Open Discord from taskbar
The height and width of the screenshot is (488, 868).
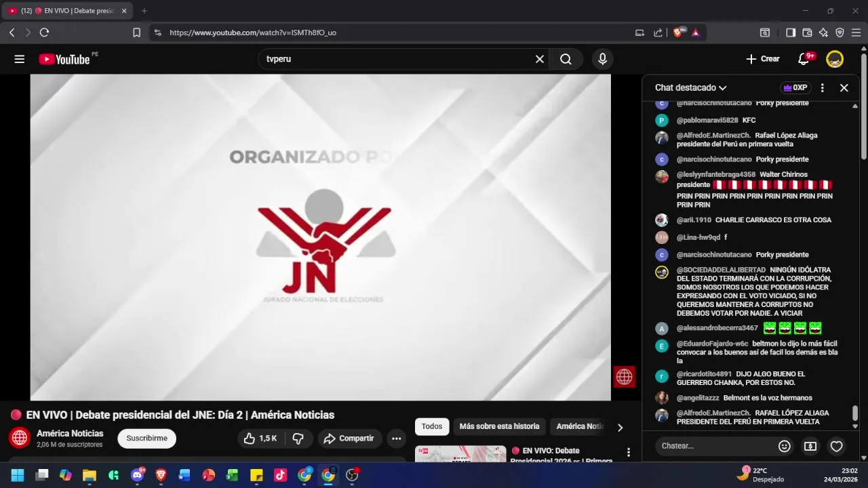[137, 475]
